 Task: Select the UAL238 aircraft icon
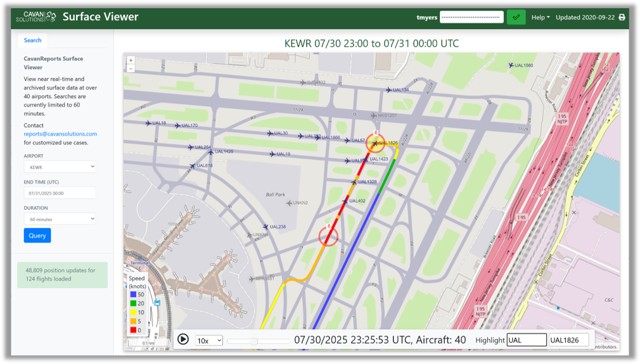[x=266, y=227]
